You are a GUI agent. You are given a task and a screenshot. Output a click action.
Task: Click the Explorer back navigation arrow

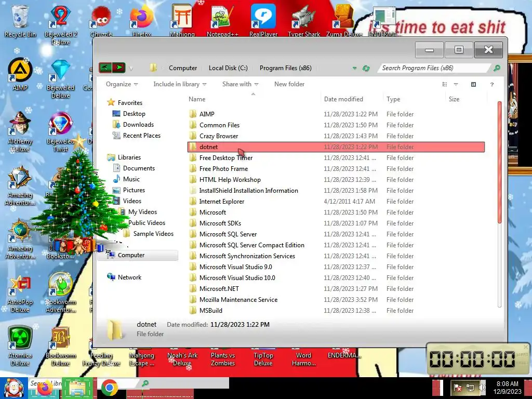tap(105, 68)
